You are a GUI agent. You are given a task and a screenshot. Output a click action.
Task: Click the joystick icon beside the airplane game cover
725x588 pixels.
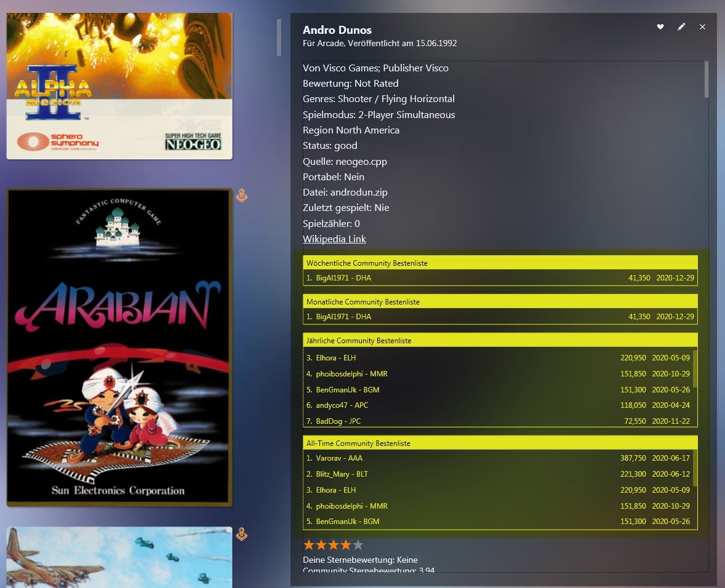coord(241,534)
